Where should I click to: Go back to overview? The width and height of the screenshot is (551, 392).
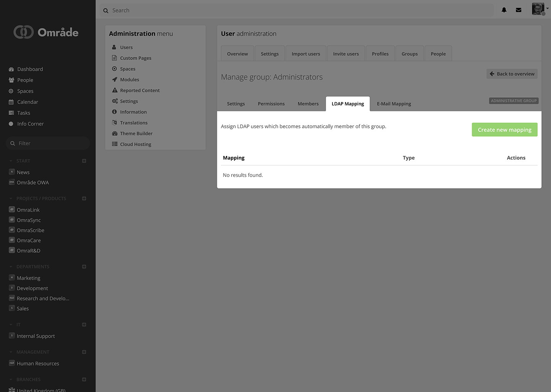512,73
